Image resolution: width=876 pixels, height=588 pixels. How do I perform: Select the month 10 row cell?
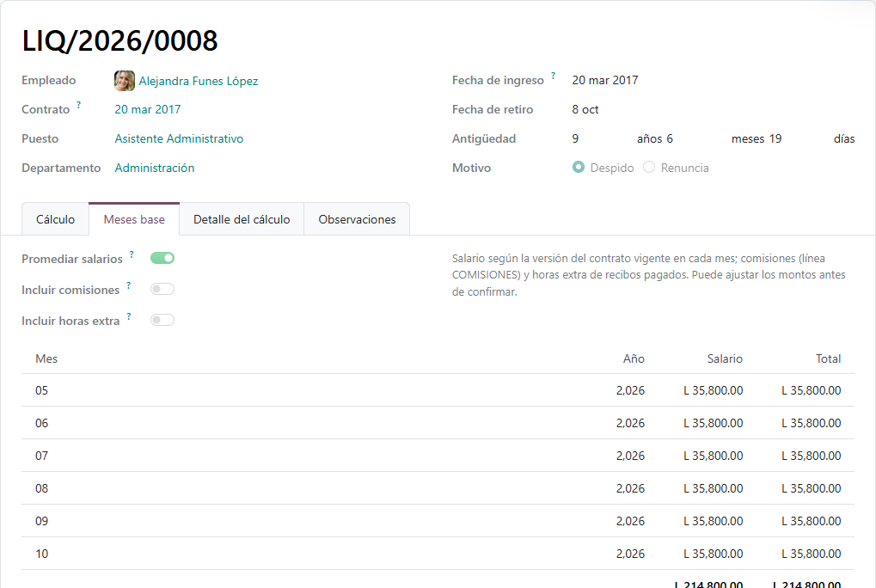pyautogui.click(x=42, y=554)
